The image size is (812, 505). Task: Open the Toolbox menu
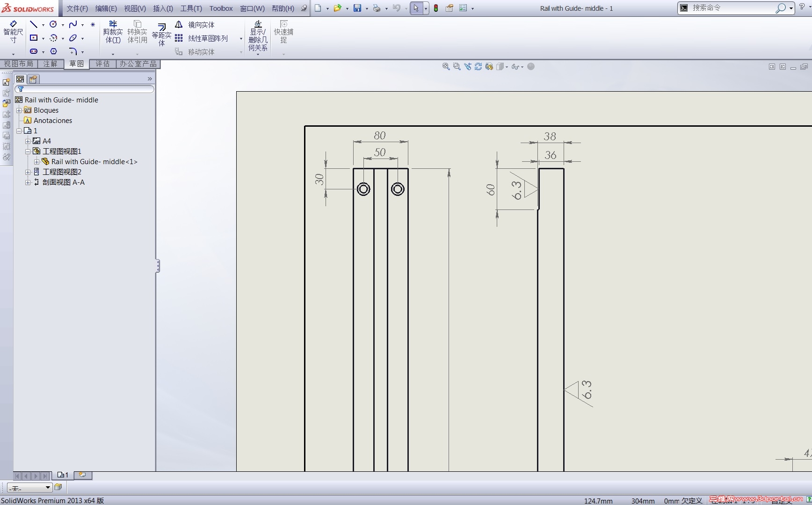tap(221, 8)
